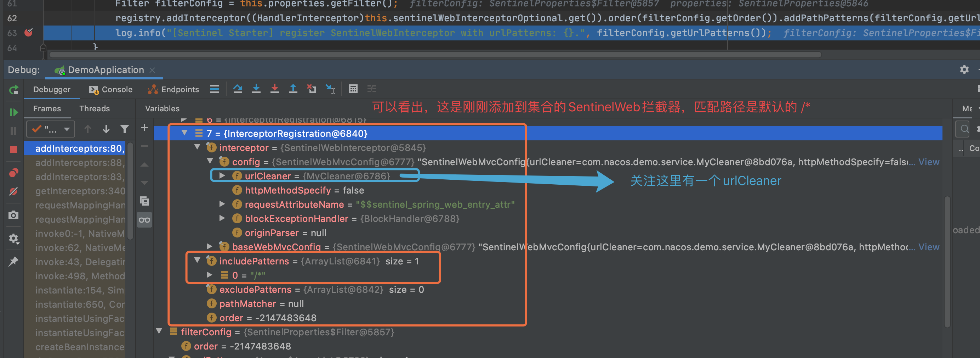Expand urlCleaner MyCleaner@6786 node

223,175
